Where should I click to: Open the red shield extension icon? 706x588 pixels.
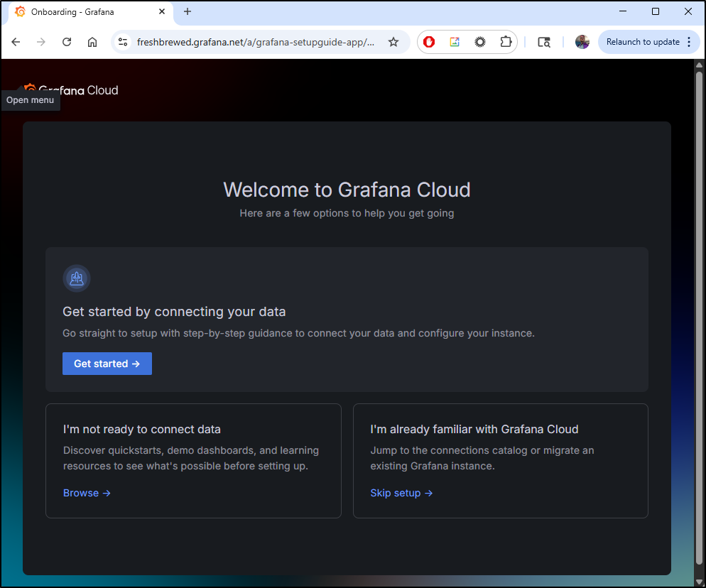(429, 42)
